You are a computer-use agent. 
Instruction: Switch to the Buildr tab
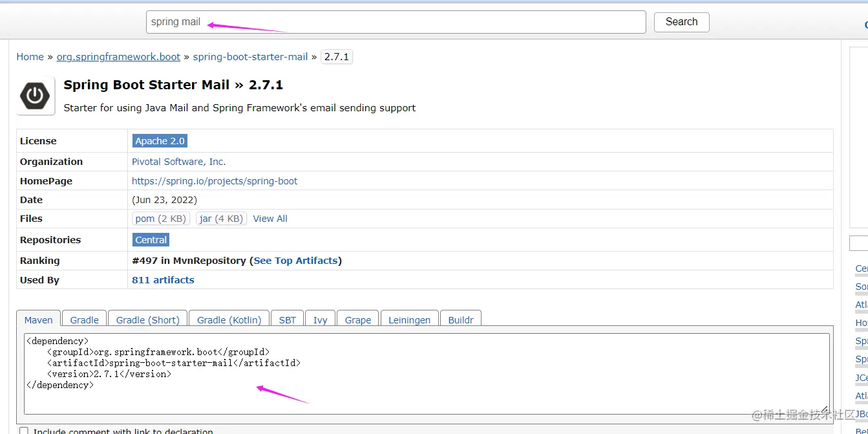[x=461, y=320]
